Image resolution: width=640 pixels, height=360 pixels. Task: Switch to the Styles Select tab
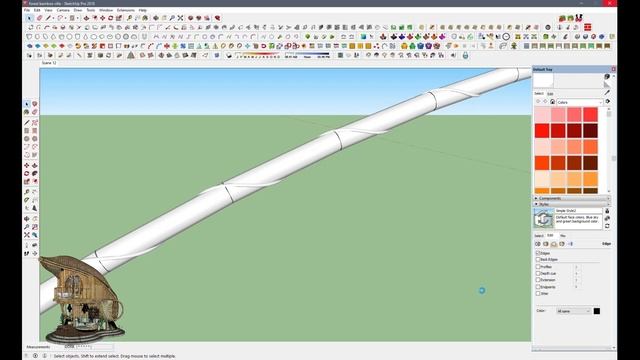click(x=539, y=236)
